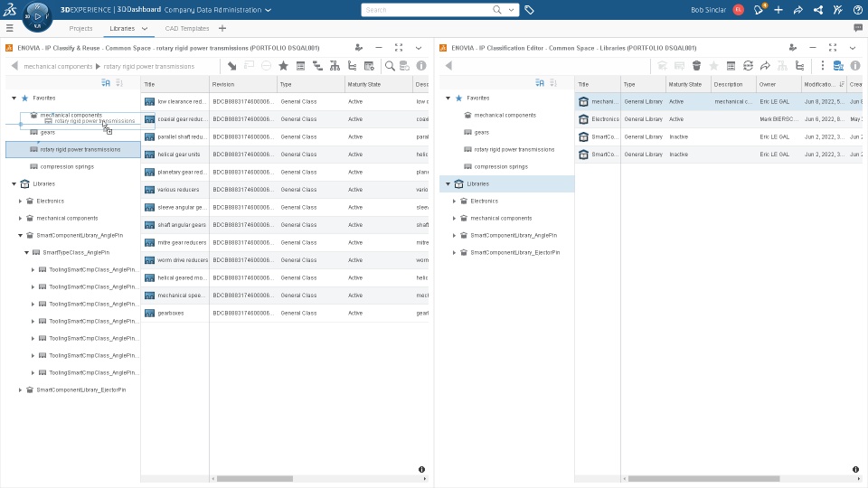Click the Modification column sort indicator

click(x=842, y=84)
